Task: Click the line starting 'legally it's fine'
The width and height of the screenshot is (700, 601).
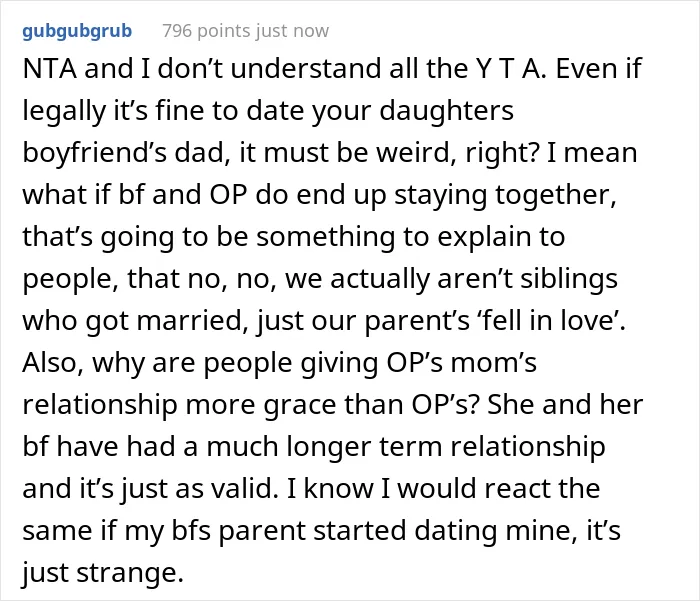Action: pos(268,111)
